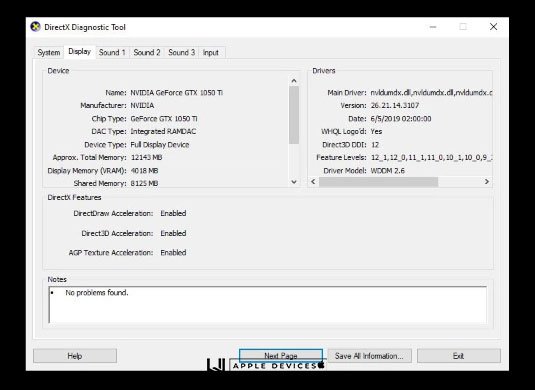Select the Display tab
Image resolution: width=535 pixels, height=390 pixels.
[79, 52]
